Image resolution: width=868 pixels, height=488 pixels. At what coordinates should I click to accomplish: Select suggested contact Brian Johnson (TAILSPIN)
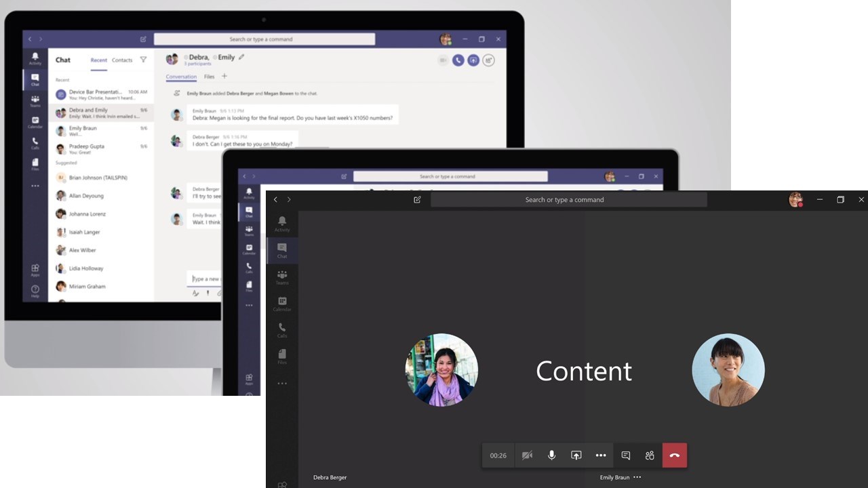click(101, 178)
